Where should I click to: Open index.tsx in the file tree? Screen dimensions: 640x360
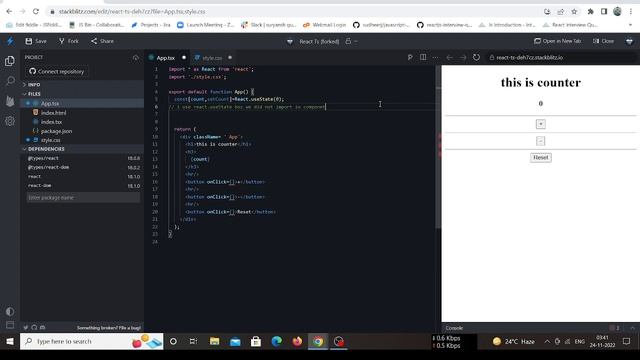tap(82, 122)
